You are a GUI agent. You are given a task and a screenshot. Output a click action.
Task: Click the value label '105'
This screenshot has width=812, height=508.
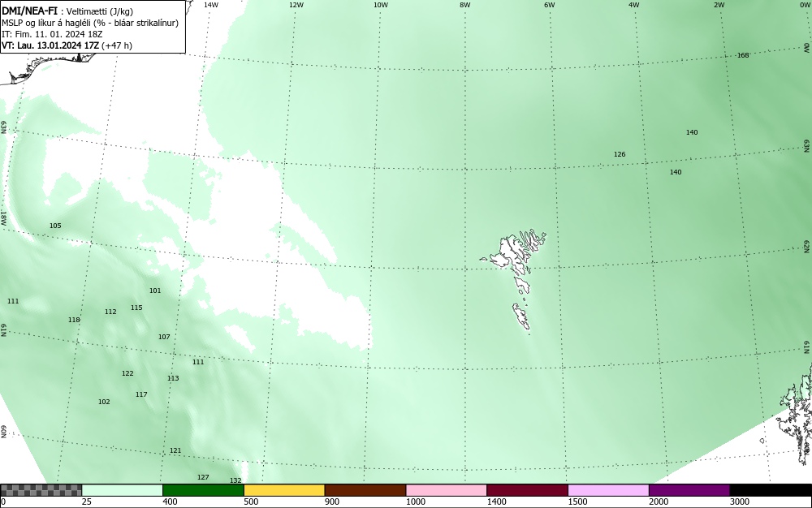[x=55, y=226]
